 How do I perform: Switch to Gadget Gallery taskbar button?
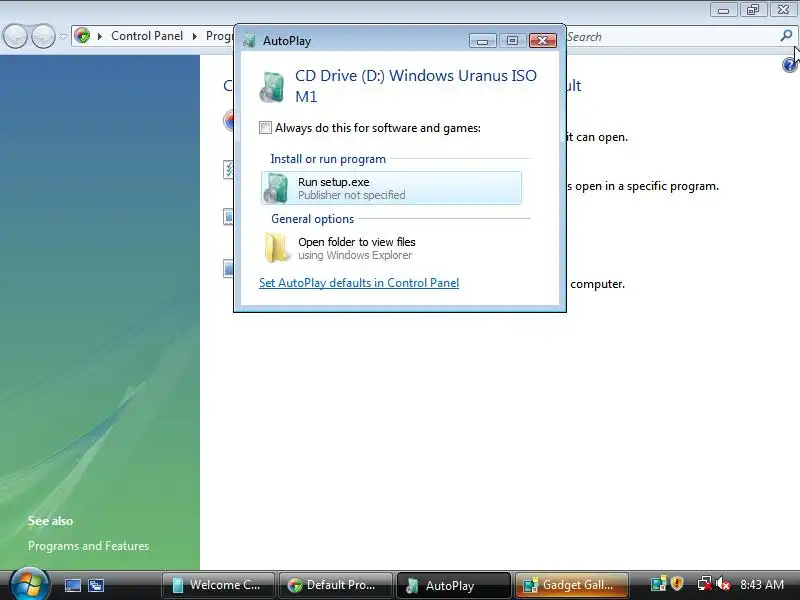click(x=571, y=585)
